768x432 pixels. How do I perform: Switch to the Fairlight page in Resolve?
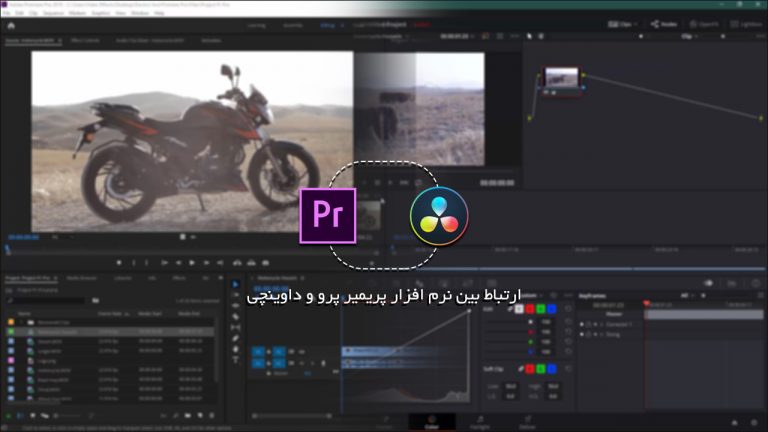point(480,422)
